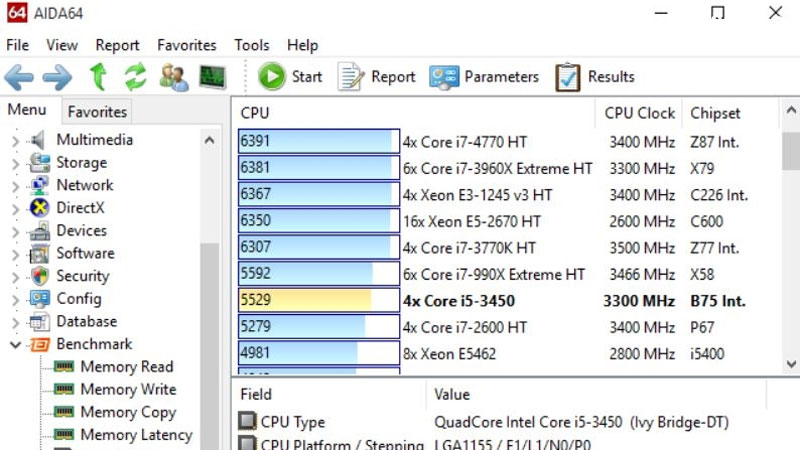Screen dimensions: 800x450
Task: Open benchmark Parameters
Action: coord(484,77)
